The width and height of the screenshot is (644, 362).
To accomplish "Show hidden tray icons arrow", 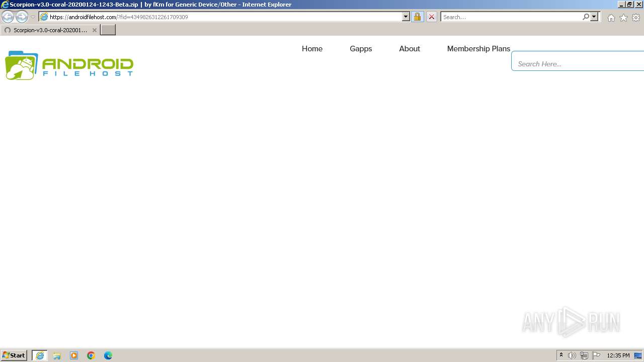I will (561, 355).
